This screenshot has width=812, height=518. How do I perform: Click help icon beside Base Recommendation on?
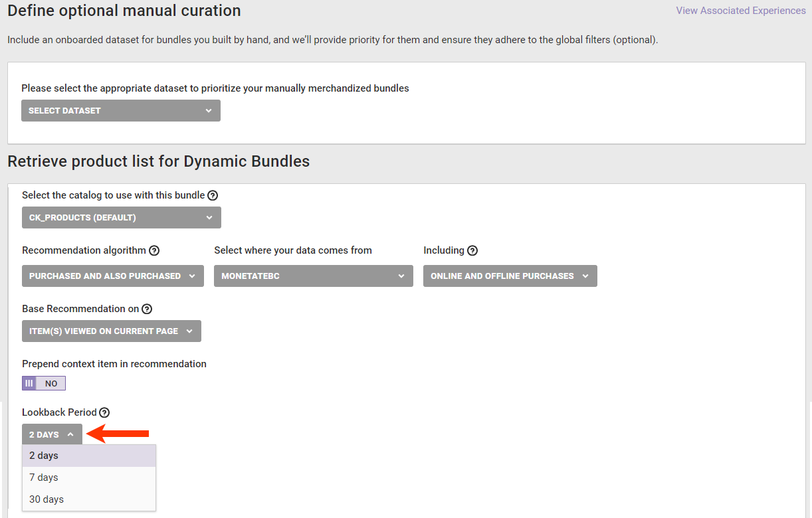pos(147,309)
